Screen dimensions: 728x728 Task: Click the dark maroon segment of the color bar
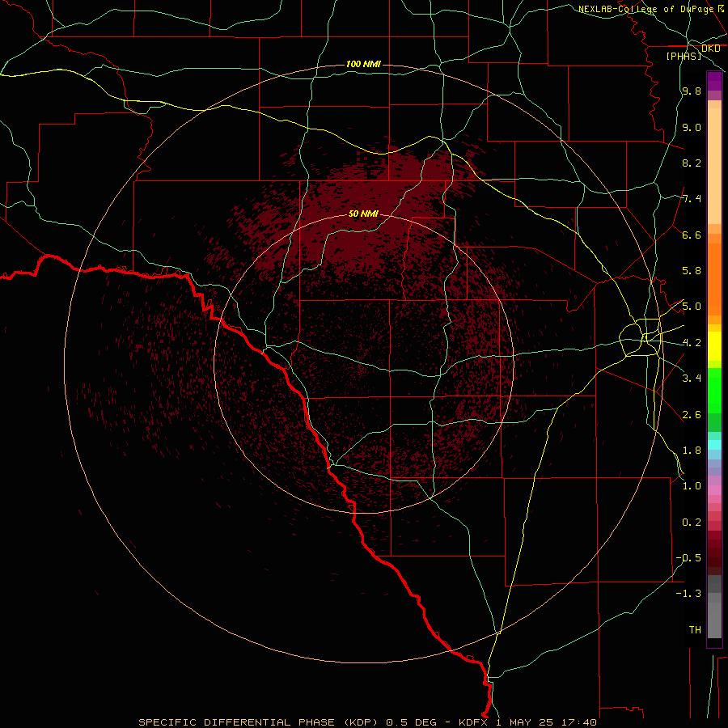point(714,557)
